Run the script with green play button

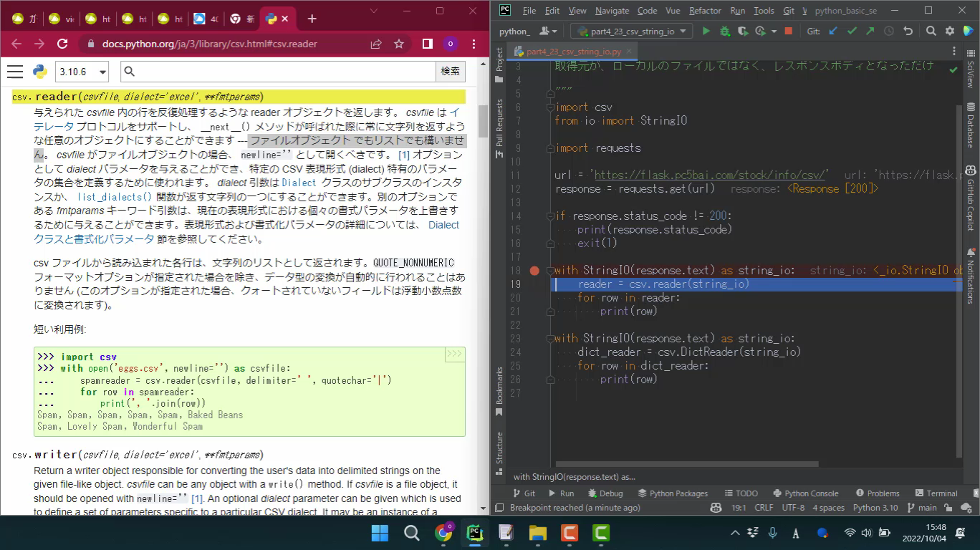click(x=706, y=31)
